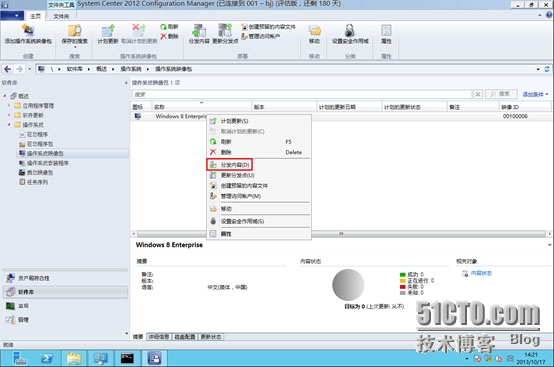The image size is (554, 367).
Task: Click Update Distribution Points (更新分发点) ribbon icon
Action: click(x=225, y=31)
